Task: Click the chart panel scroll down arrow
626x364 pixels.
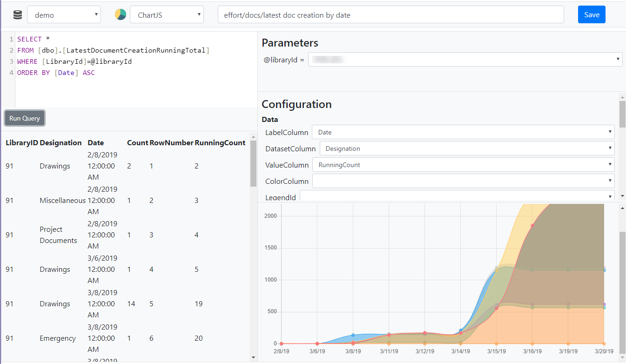Action: [622, 357]
